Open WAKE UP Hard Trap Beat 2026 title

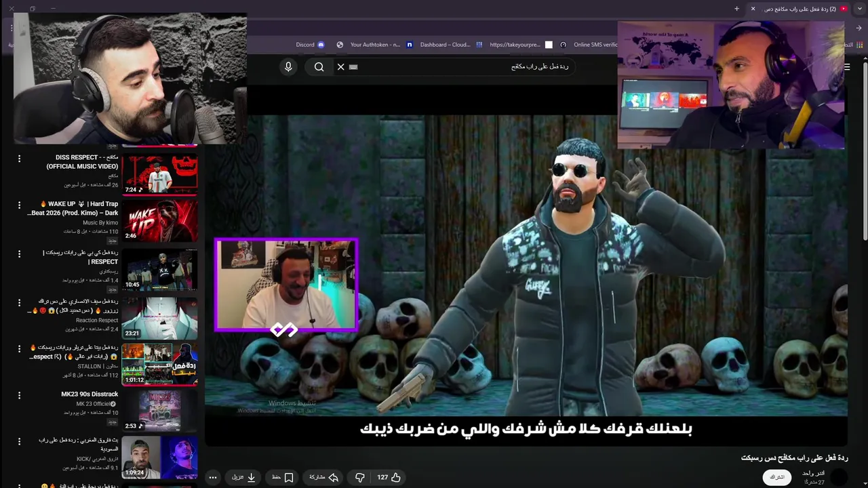73,208
